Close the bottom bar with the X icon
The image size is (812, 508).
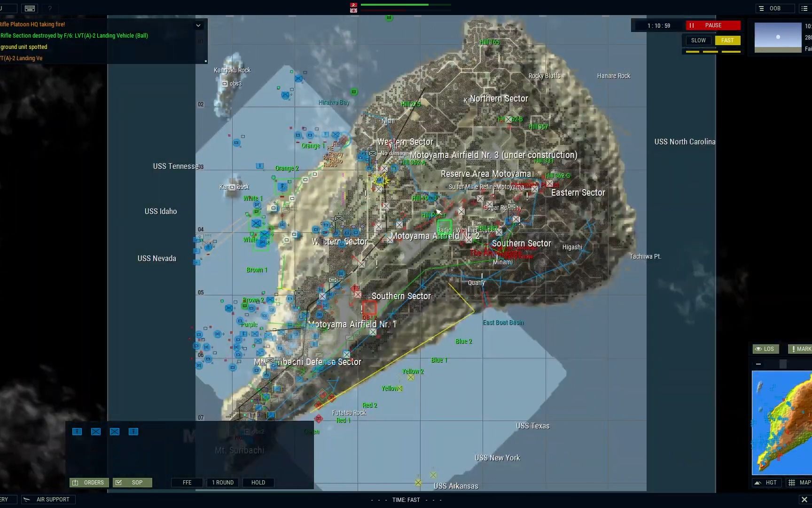(x=804, y=500)
